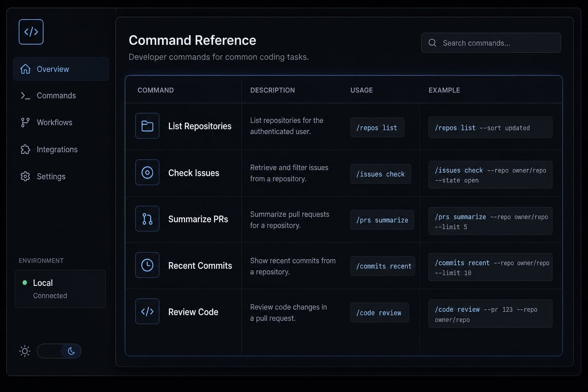Click the /repos list --sort updated example
This screenshot has height=392, width=588.
[490, 127]
